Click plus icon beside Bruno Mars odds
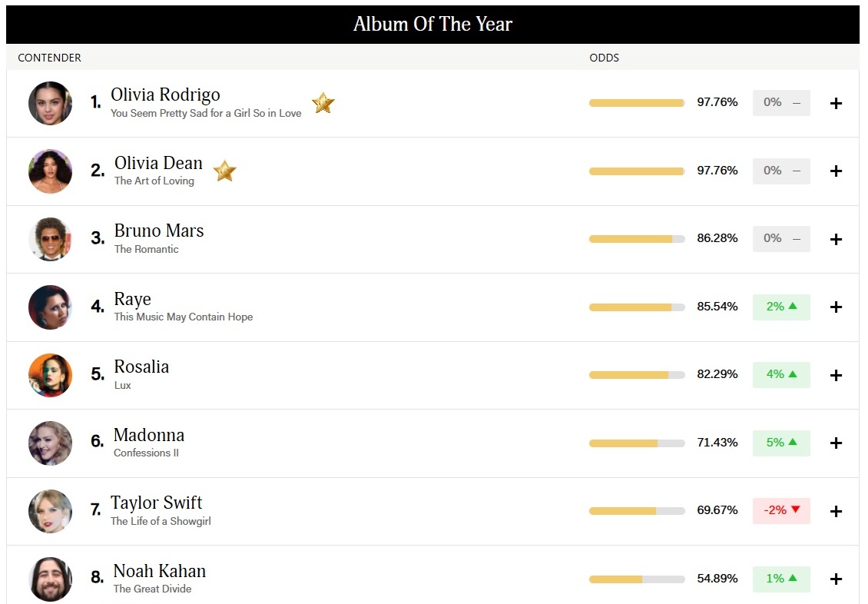Image resolution: width=868 pixels, height=604 pixels. (x=836, y=239)
